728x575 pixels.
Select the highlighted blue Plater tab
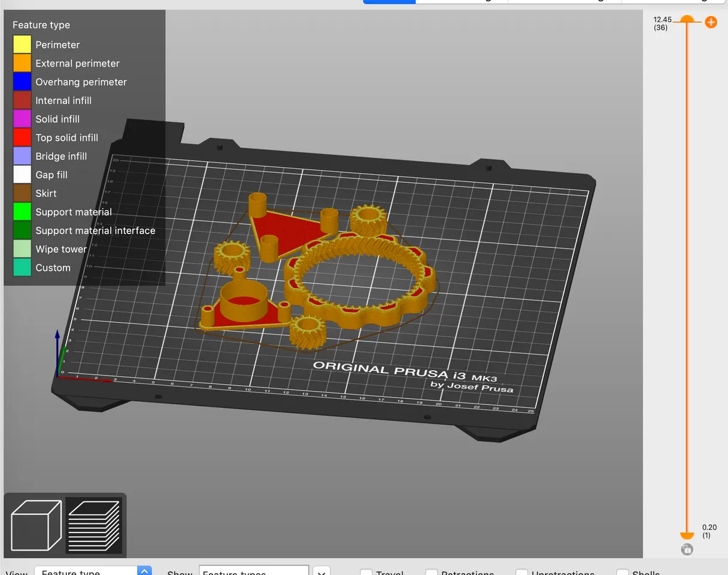389,2
